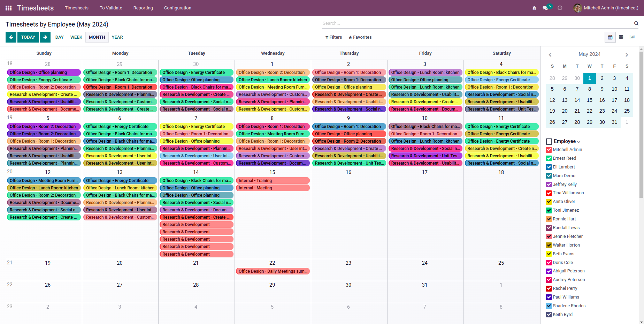
Task: Switch to Week view
Action: (x=76, y=37)
